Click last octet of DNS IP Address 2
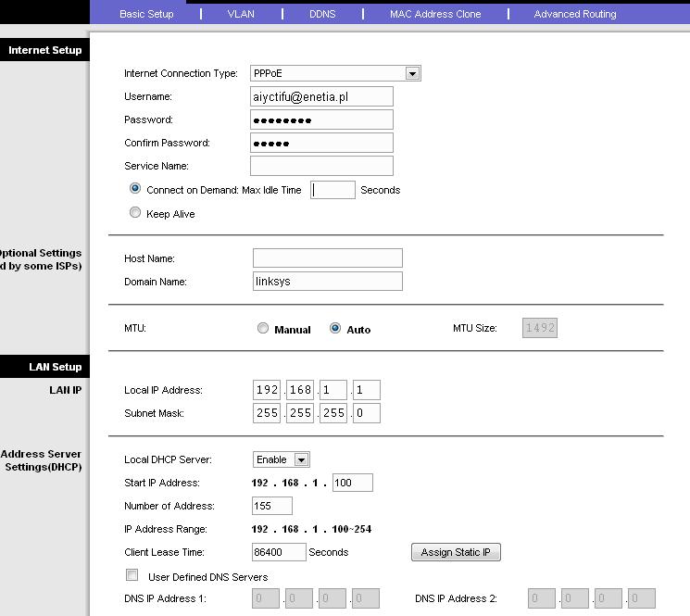This screenshot has height=616, width=690. click(642, 598)
